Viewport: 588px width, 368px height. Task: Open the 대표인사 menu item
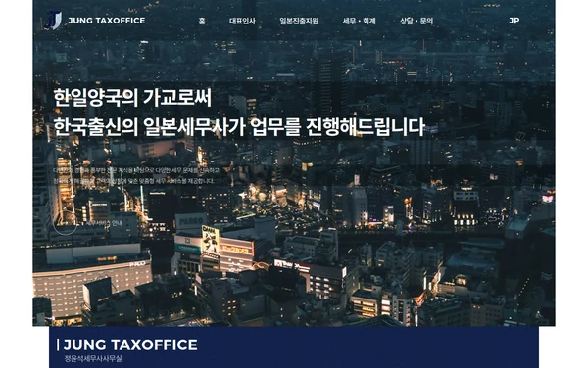[x=242, y=21]
